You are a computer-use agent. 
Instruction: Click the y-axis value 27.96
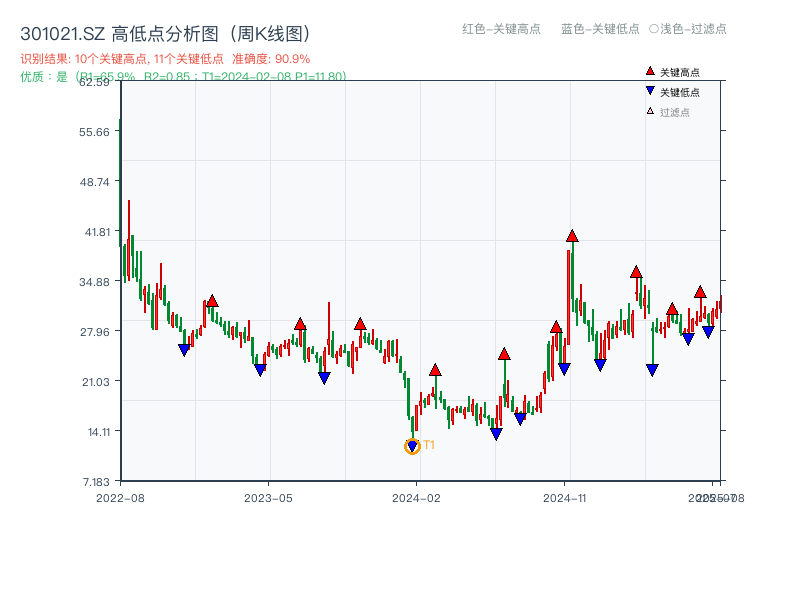94,332
